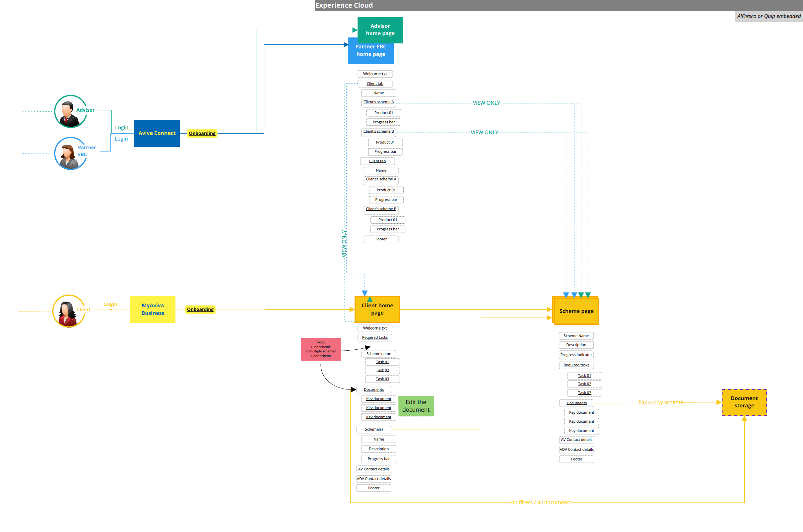Click the filtered by scheme connector label

[660, 402]
